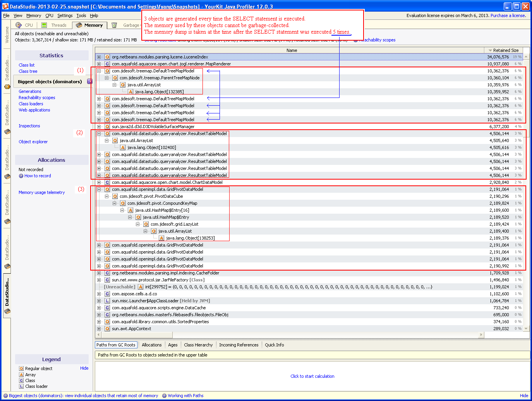Image resolution: width=532 pixels, height=401 pixels.
Task: Expand the LuceneIndex tree node
Action: click(99, 57)
